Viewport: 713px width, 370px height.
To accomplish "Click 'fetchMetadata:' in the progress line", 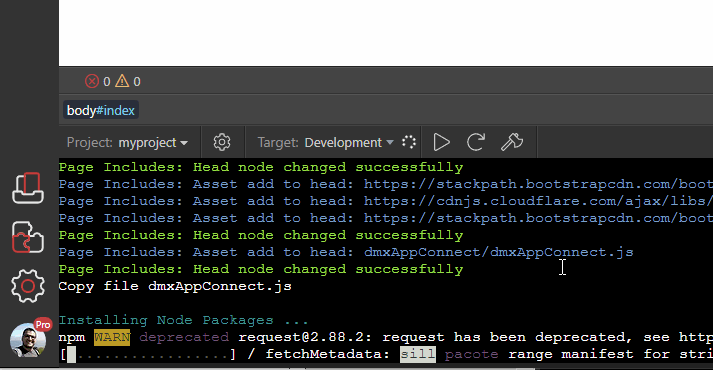I will pyautogui.click(x=327, y=355).
